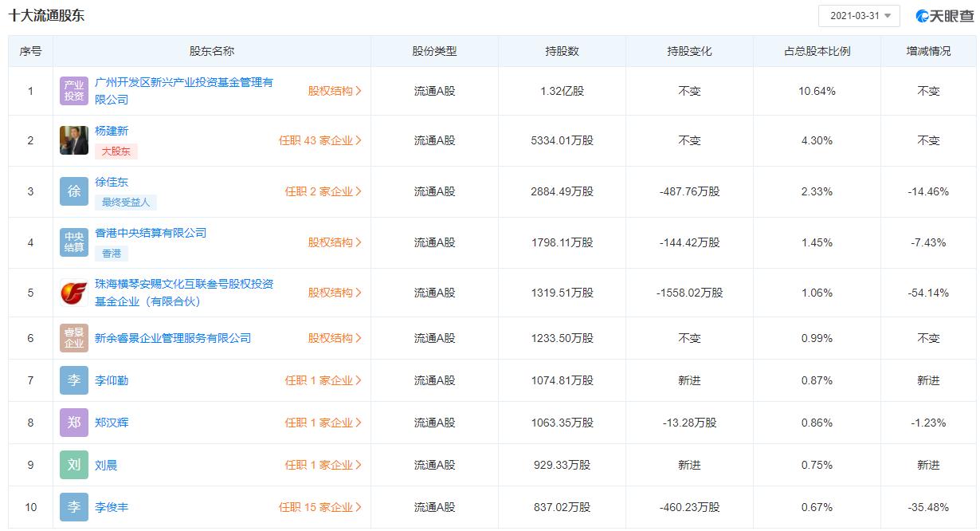
Task: Click the 股东名称 column header
Action: pyautogui.click(x=212, y=51)
